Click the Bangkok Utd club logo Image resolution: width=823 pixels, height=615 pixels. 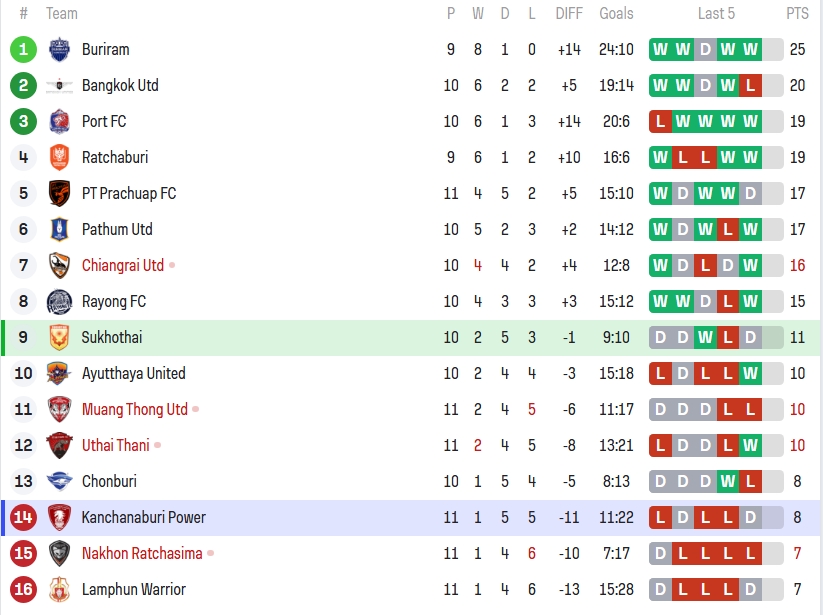click(59, 85)
